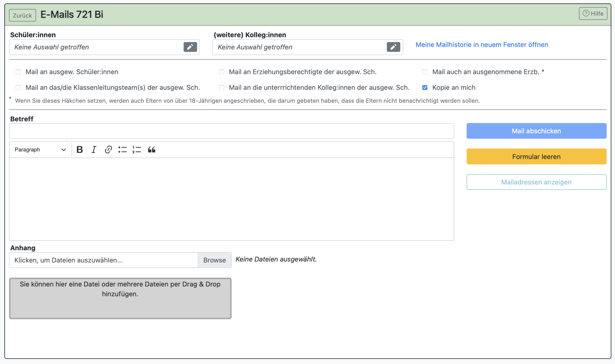Check Mail auch an ausgenommene Erzb.
Viewport: 615px width, 364px height.
coord(425,72)
